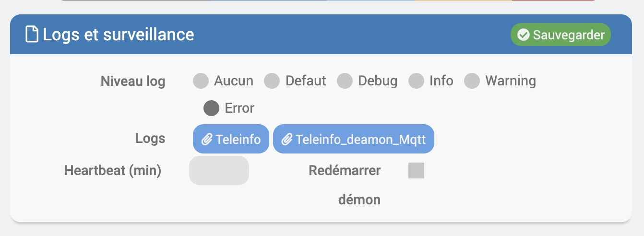The height and width of the screenshot is (236, 644).
Task: Click the Redémarrer démon label text
Action: (345, 171)
